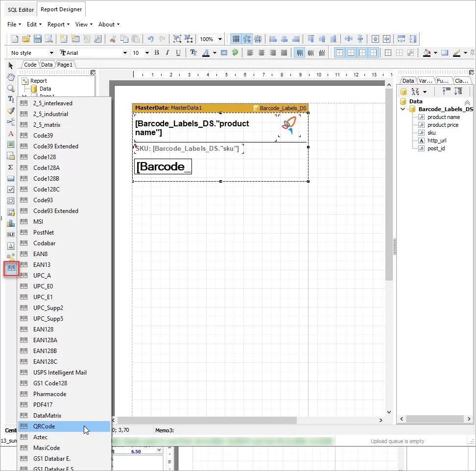The width and height of the screenshot is (476, 471).
Task: Open the Code tab
Action: pos(30,65)
